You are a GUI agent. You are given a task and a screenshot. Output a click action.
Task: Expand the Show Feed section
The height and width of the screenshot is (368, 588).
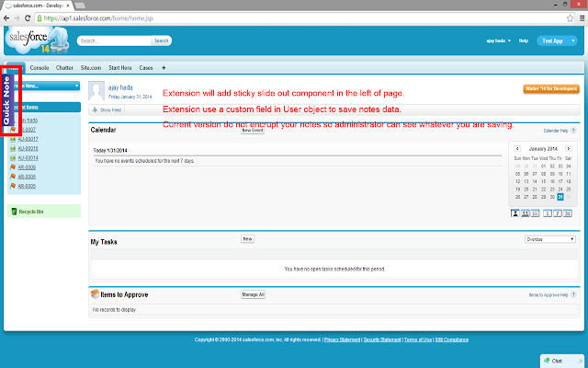107,108
